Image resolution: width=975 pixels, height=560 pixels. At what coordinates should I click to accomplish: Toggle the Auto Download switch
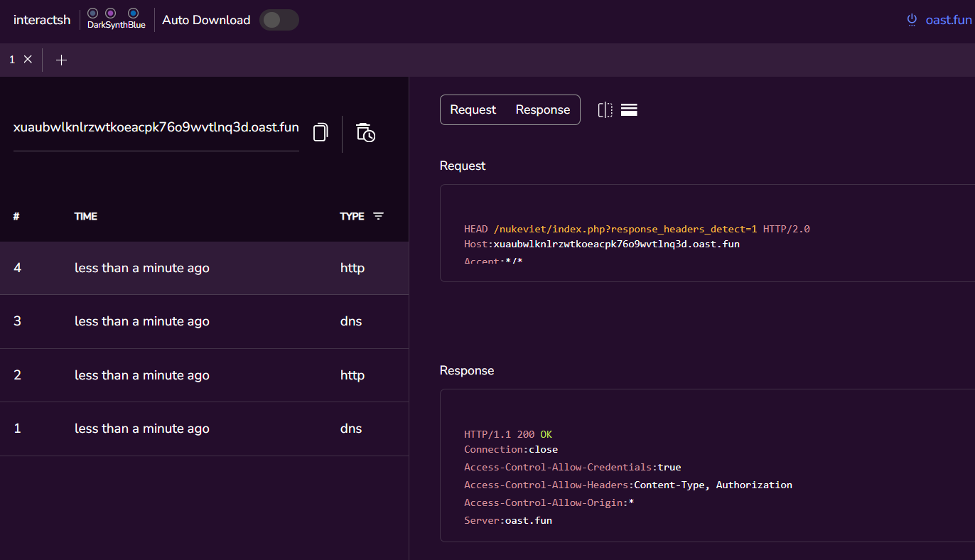[x=279, y=20]
